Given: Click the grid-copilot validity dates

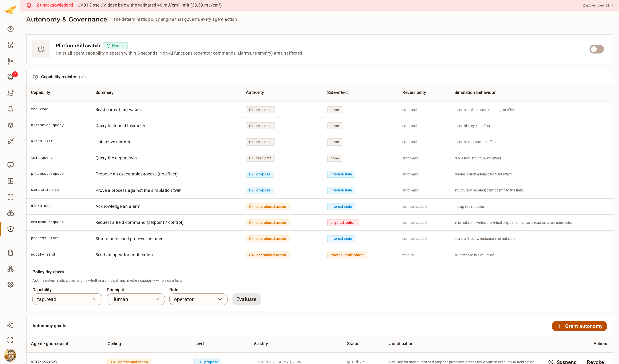Looking at the screenshot, I should click(277, 362).
